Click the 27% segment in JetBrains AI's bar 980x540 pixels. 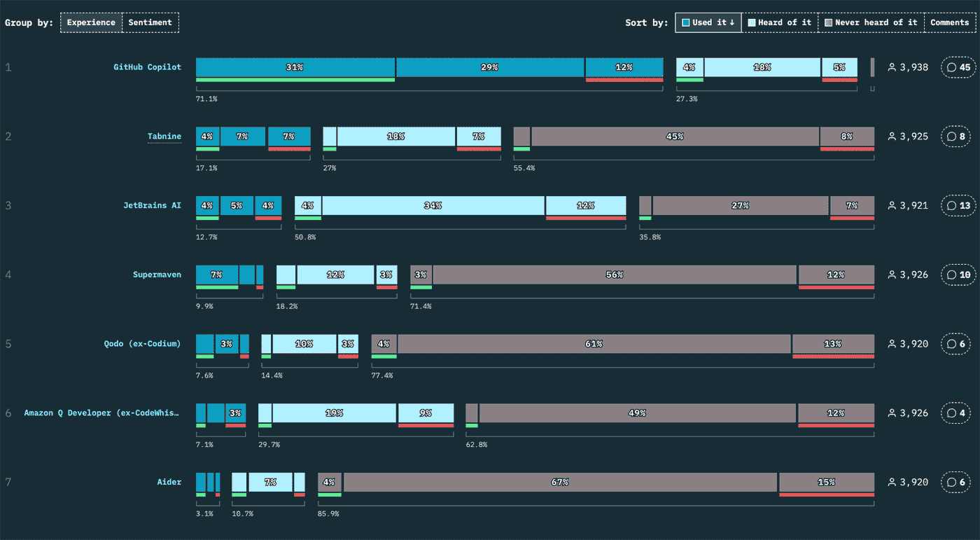741,206
